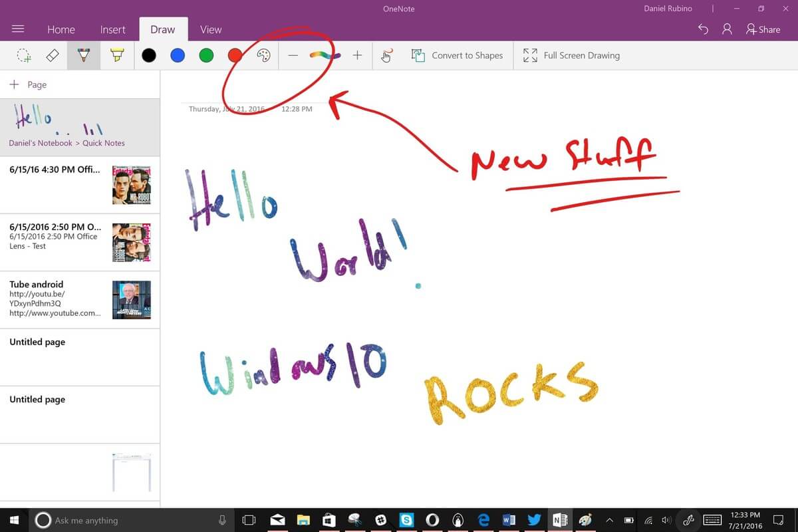The height and width of the screenshot is (532, 798).
Task: Click the Convert to Shapes icon
Action: tap(418, 55)
